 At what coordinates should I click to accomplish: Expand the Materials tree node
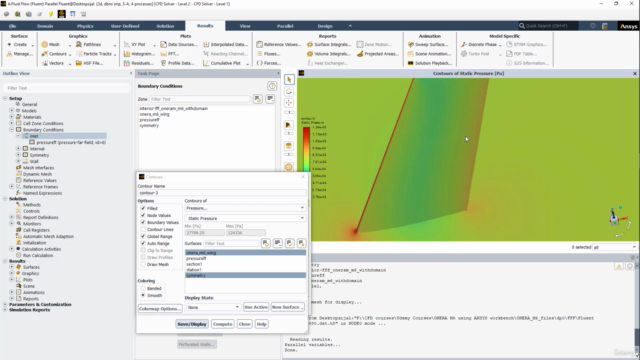tap(11, 117)
